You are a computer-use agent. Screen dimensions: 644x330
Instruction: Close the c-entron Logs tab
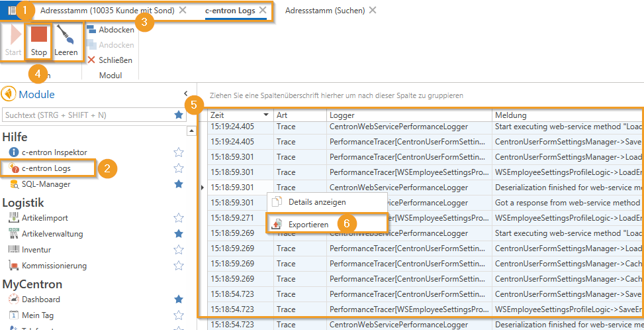(263, 11)
